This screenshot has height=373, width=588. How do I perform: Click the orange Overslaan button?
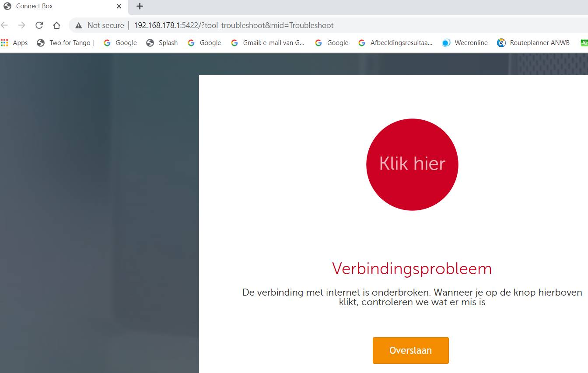point(411,350)
